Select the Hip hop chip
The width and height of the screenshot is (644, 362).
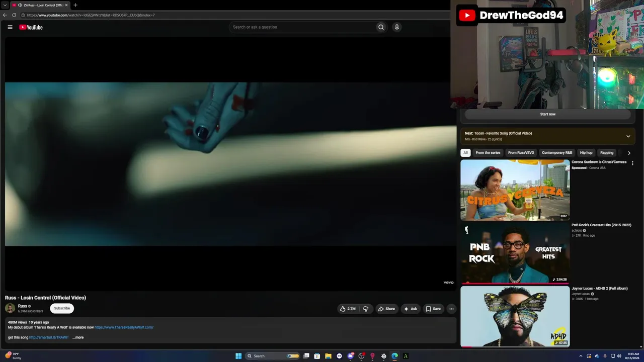pyautogui.click(x=586, y=153)
